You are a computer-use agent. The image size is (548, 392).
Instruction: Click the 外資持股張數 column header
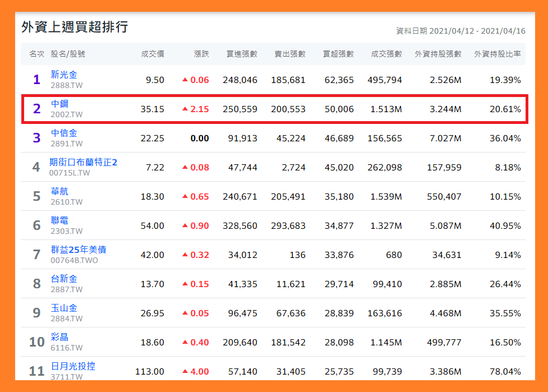(x=438, y=54)
